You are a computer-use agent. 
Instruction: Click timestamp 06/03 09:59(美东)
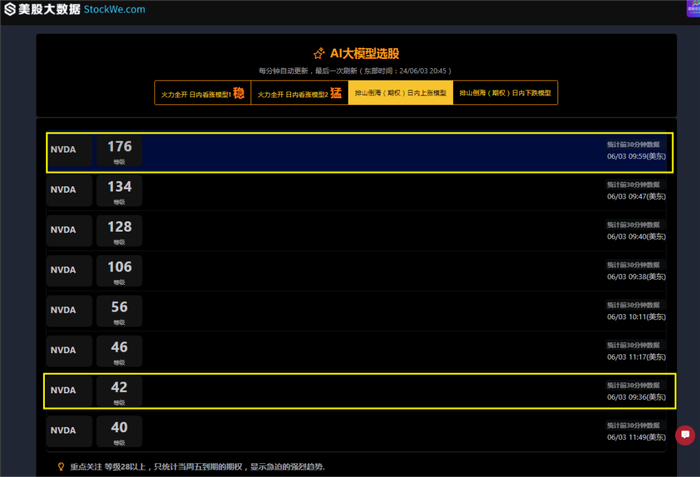click(x=636, y=156)
